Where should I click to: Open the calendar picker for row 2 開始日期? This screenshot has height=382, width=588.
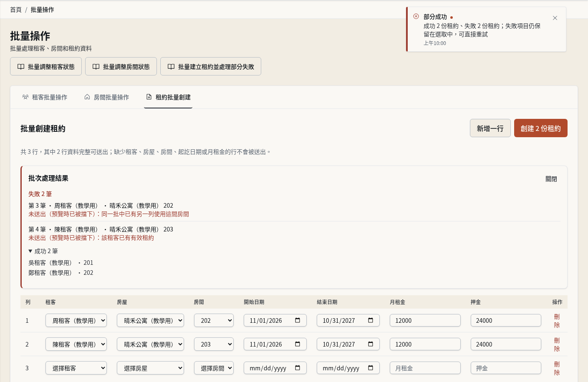(298, 344)
